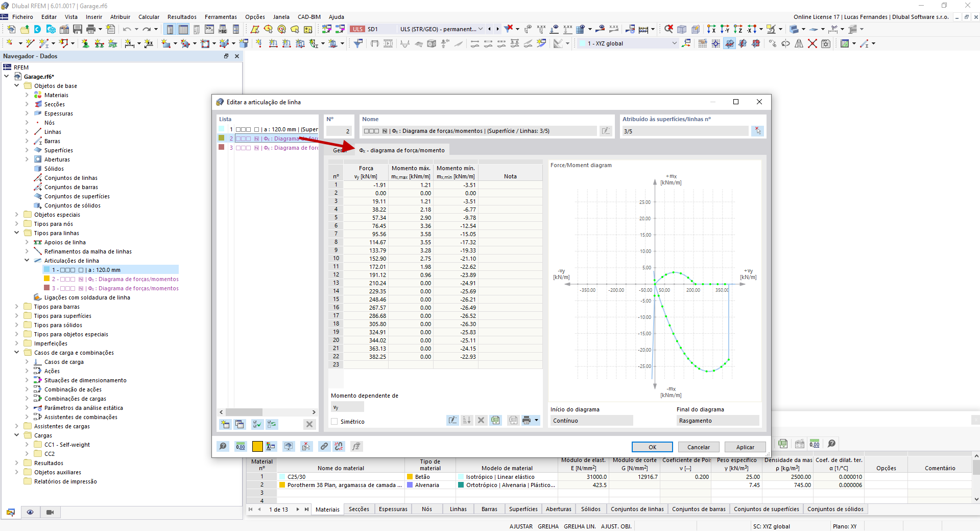
Task: Expand Tipos para barras tree node
Action: click(17, 307)
